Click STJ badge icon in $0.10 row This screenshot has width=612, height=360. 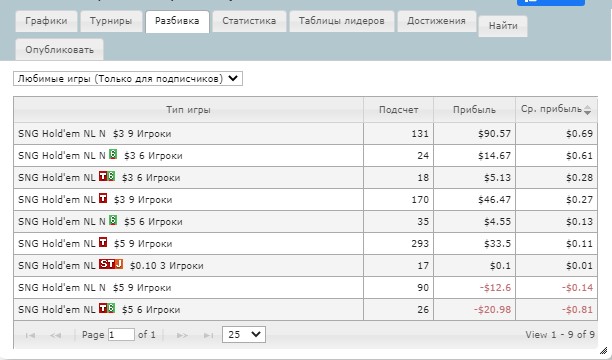pos(111,264)
